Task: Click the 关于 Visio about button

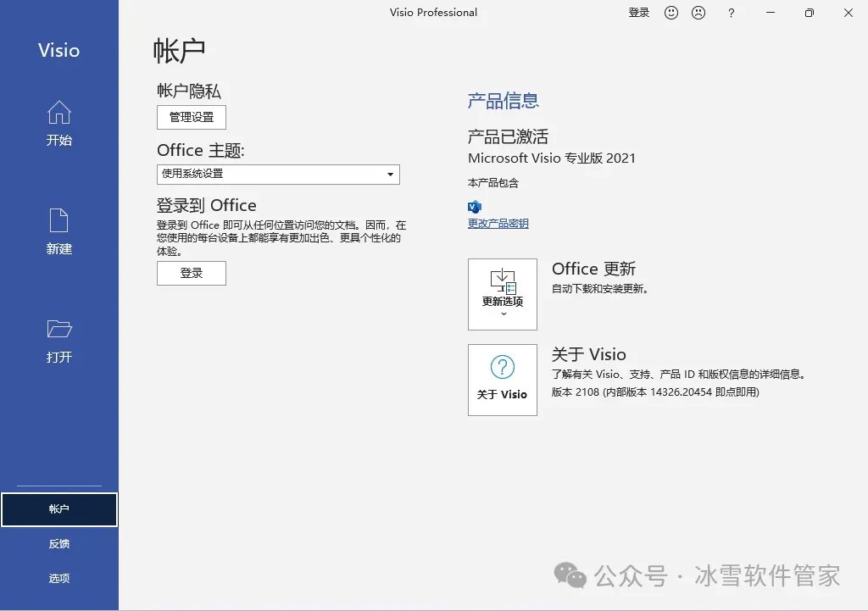Action: [503, 380]
